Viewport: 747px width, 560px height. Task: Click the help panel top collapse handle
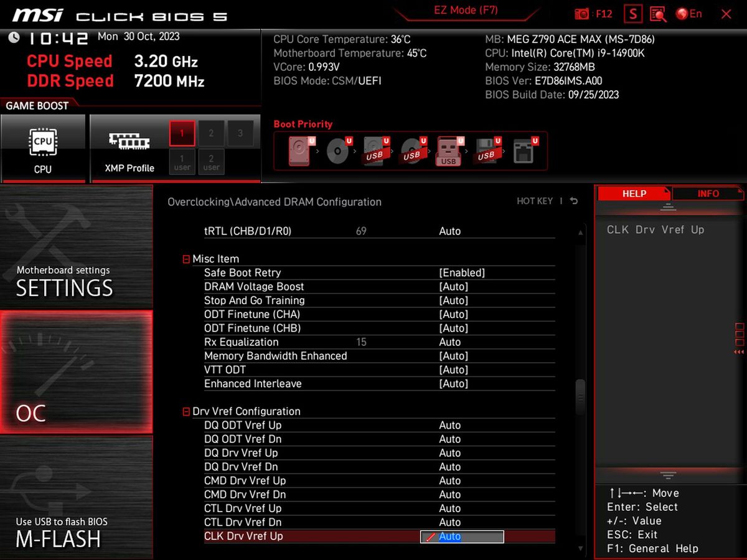point(668,208)
